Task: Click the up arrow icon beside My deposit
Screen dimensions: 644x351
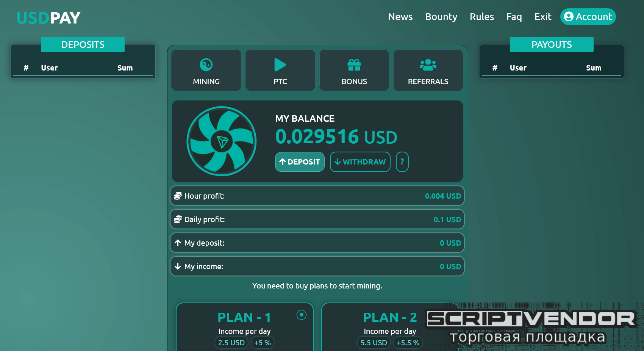Action: click(178, 243)
